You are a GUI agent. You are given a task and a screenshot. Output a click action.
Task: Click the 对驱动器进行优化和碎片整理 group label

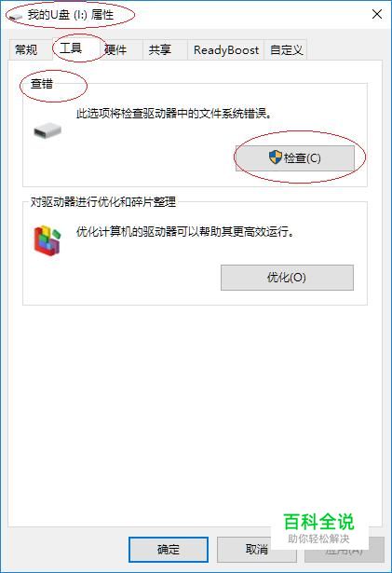click(x=103, y=202)
